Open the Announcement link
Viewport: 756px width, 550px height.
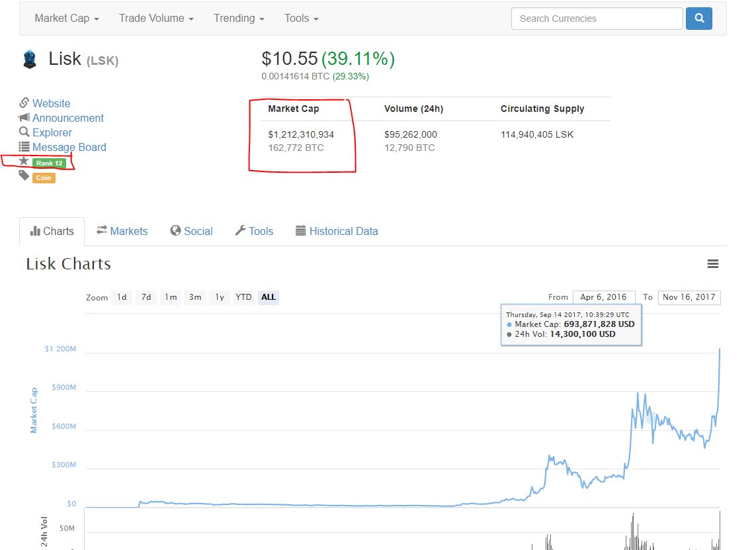[68, 118]
